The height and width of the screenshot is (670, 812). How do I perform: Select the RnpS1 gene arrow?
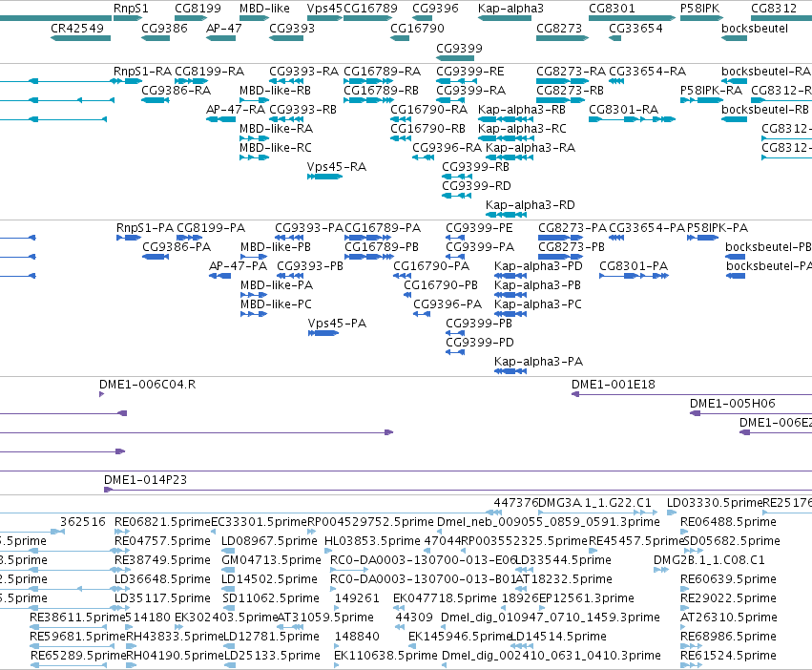(128, 18)
